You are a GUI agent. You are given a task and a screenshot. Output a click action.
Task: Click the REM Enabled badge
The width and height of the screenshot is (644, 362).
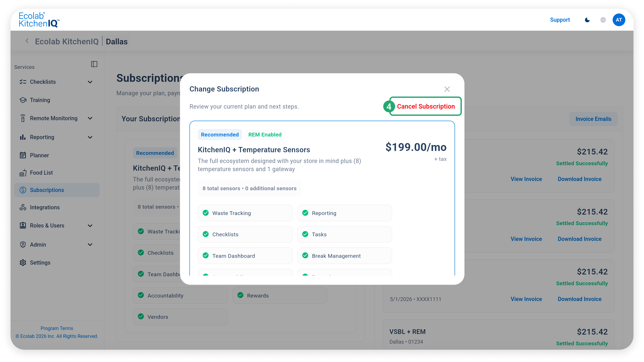click(265, 134)
